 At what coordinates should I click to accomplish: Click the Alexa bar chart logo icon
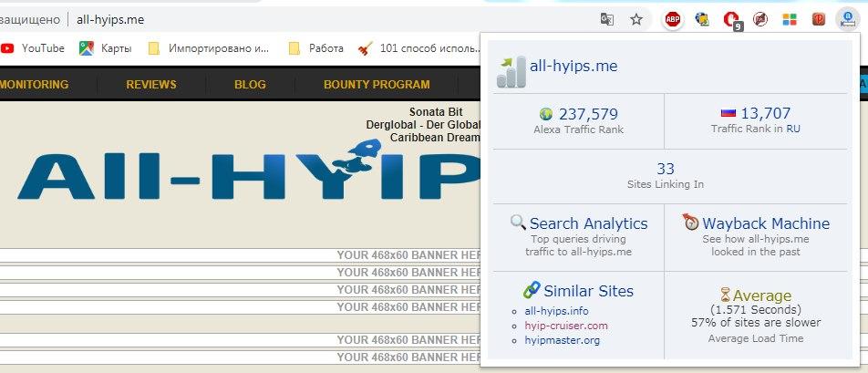point(511,72)
